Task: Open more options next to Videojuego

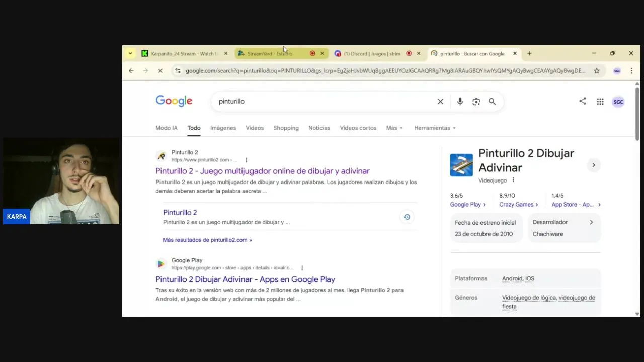Action: click(x=513, y=180)
